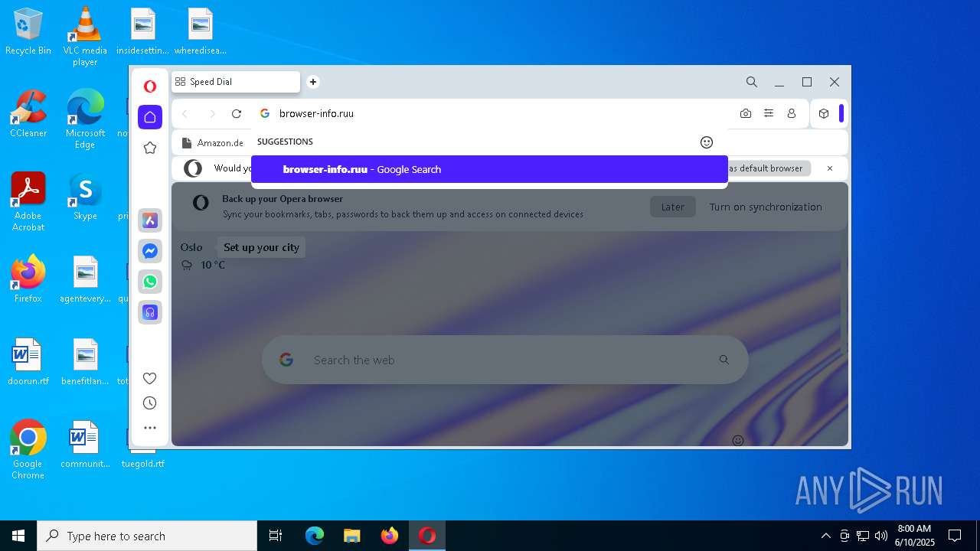Click the 10 °C temperature reading
Screen dimensions: 980x551
(x=213, y=266)
